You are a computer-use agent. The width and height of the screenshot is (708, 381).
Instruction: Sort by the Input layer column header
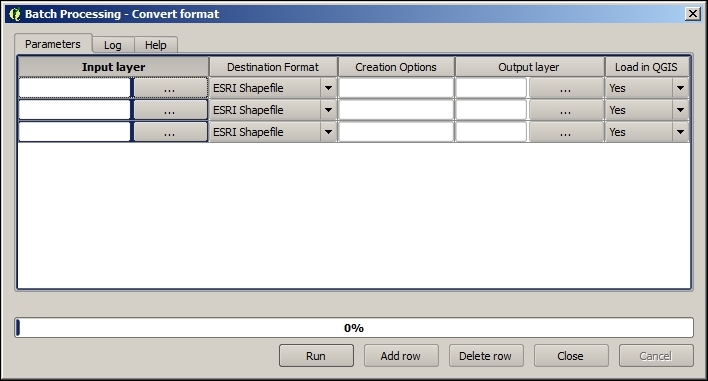click(x=113, y=67)
